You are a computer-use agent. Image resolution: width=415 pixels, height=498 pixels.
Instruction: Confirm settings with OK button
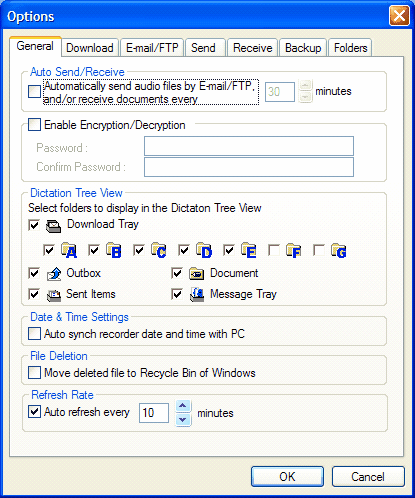(287, 476)
